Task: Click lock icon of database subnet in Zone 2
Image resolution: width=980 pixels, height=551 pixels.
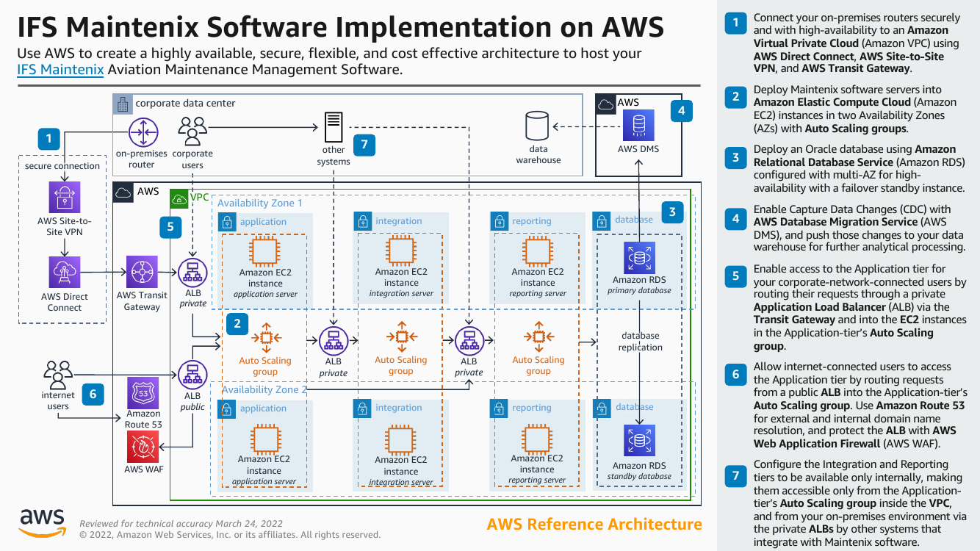Action: pyautogui.click(x=602, y=407)
